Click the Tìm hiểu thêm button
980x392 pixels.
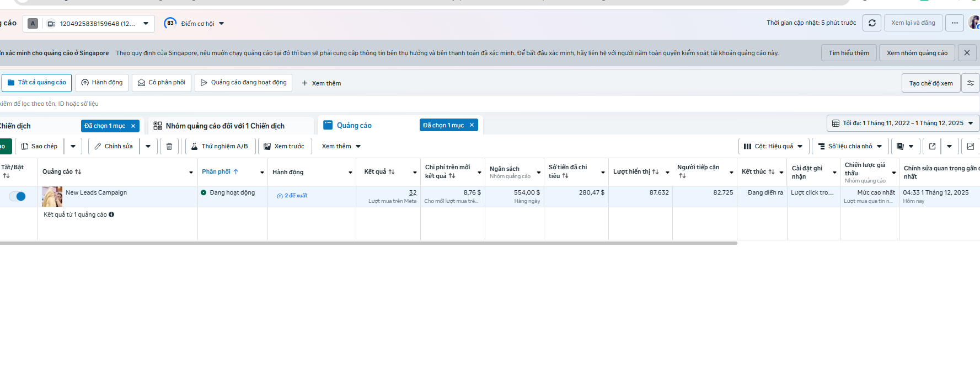pos(849,53)
